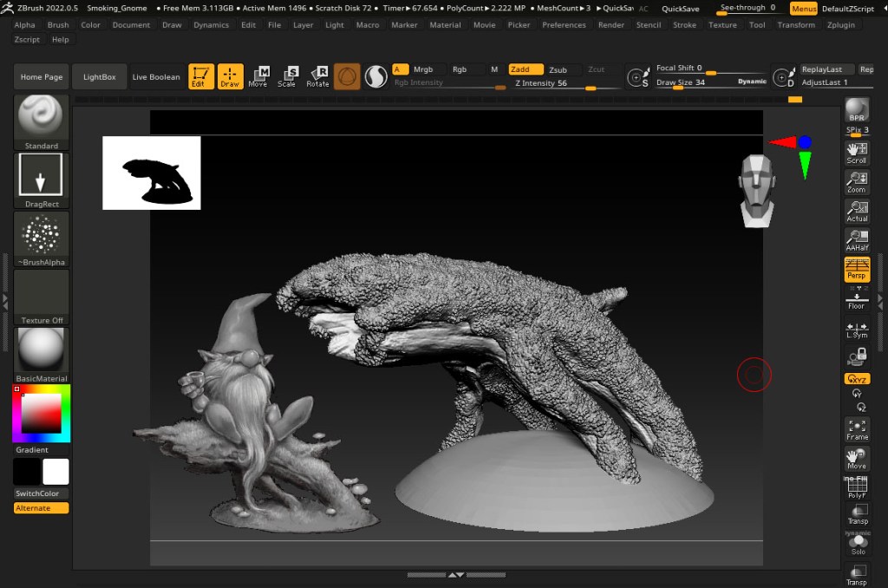Select the Scale tool
Image resolution: width=888 pixels, height=588 pixels.
point(287,77)
